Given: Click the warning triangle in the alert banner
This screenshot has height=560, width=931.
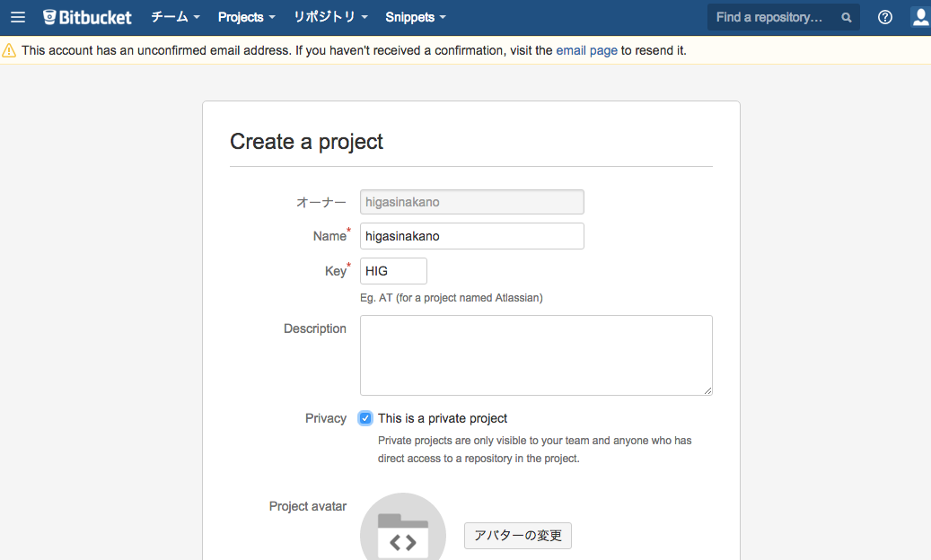Looking at the screenshot, I should pos(12,50).
